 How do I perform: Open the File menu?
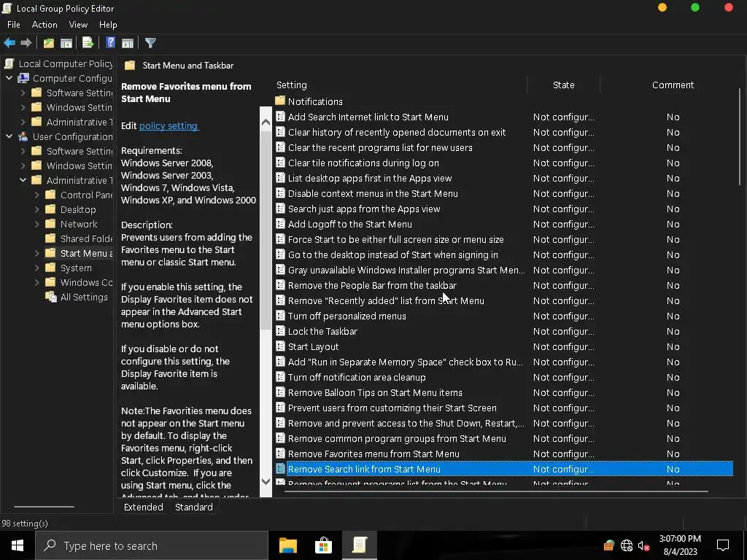coord(13,25)
